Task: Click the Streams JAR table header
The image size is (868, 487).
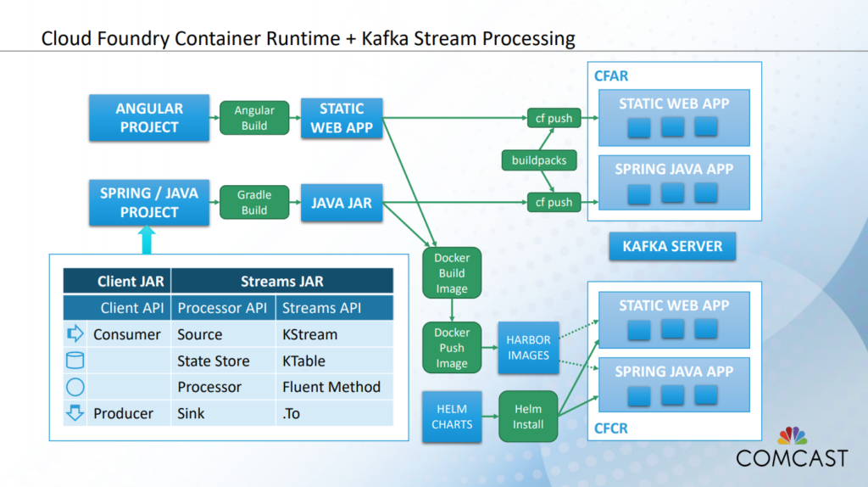Action: click(x=281, y=281)
